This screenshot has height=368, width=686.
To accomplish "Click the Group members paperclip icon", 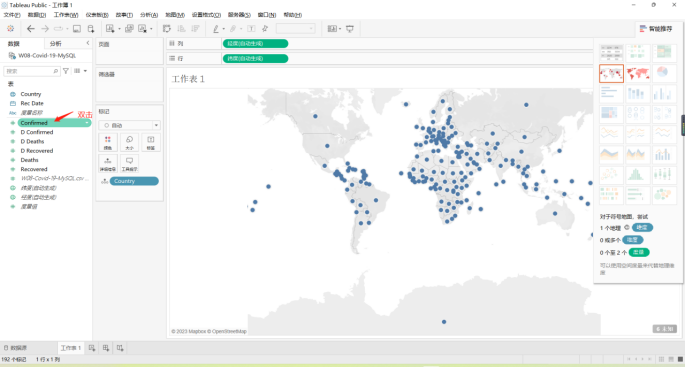I will [233, 29].
